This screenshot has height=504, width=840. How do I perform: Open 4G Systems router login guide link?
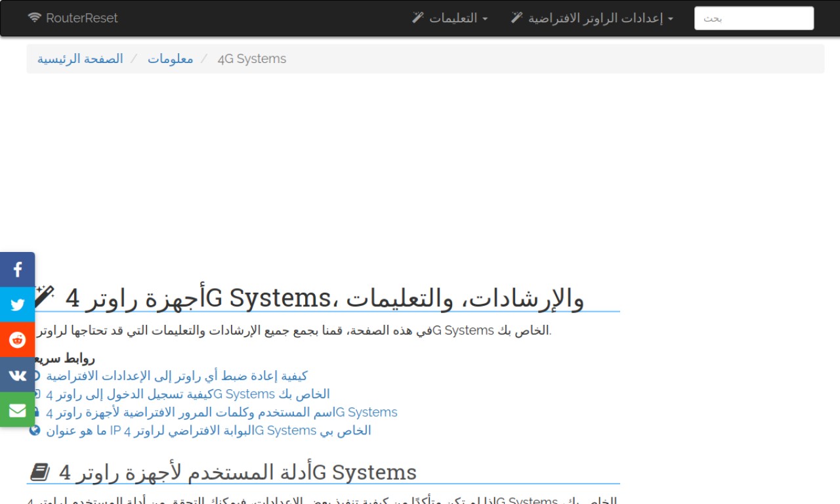point(188,394)
